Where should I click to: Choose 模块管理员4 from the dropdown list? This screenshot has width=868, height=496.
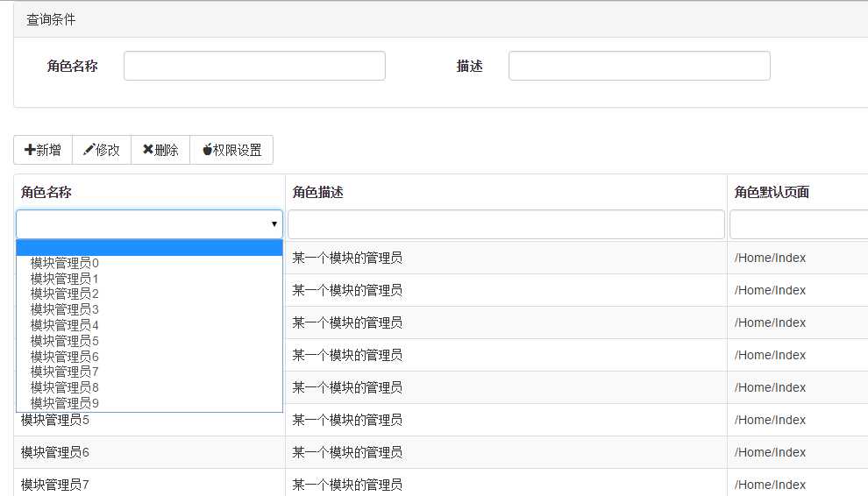pyautogui.click(x=149, y=325)
